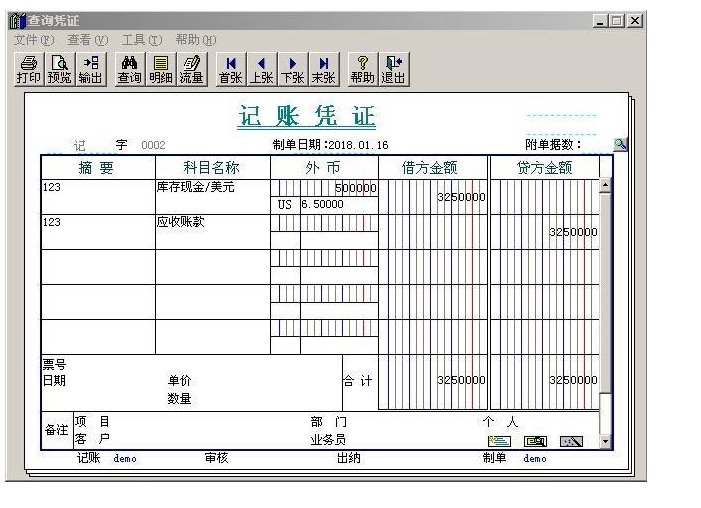Click the 制单 demo name
The image size is (701, 508).
click(535, 458)
